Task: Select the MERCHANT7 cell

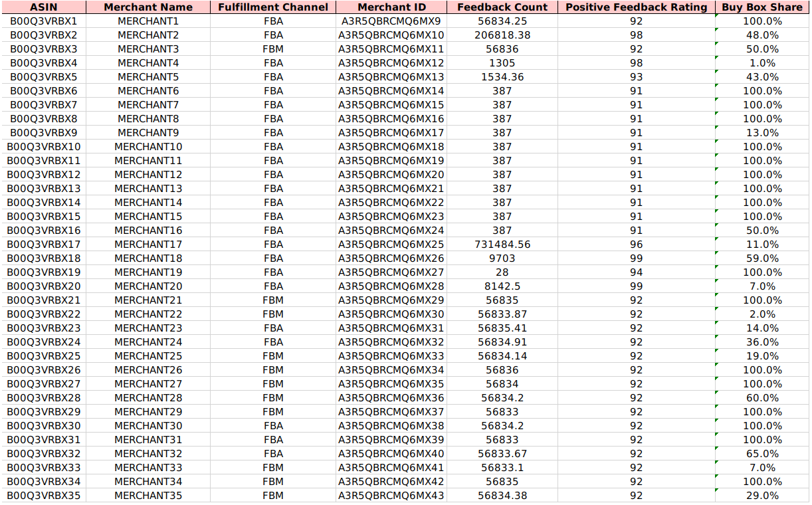Action: tap(149, 105)
